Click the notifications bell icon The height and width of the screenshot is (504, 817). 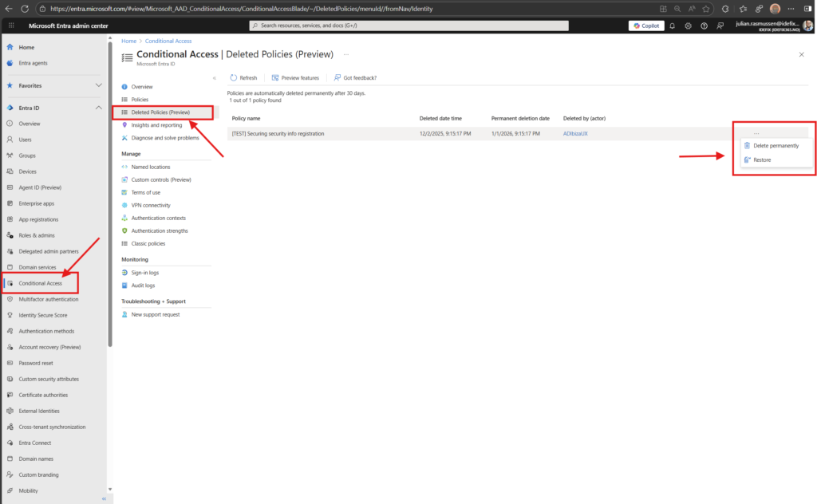(672, 26)
